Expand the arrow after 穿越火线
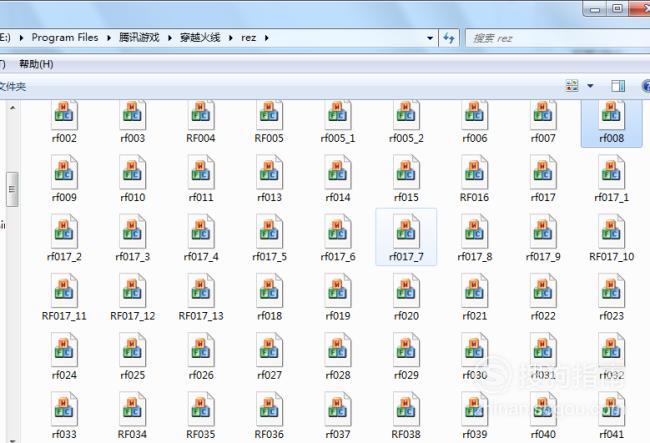This screenshot has width=650, height=443. pos(230,38)
